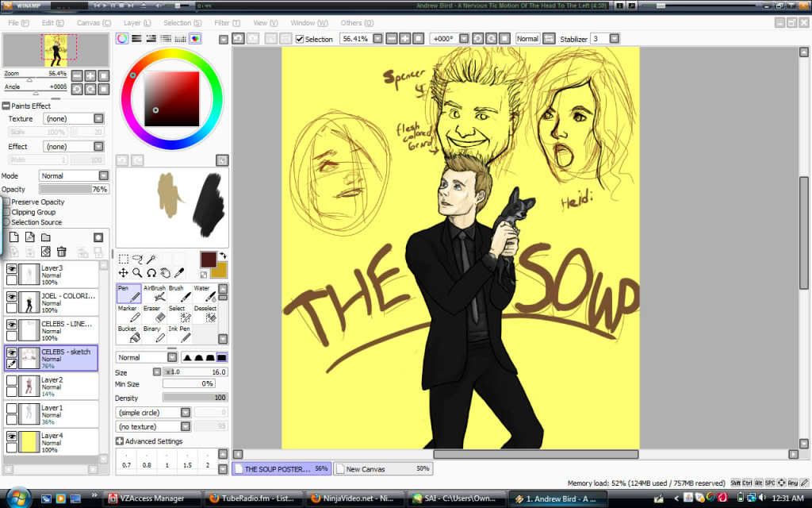This screenshot has width=812, height=508.
Task: Open the Stabilizer dropdown
Action: 615,39
